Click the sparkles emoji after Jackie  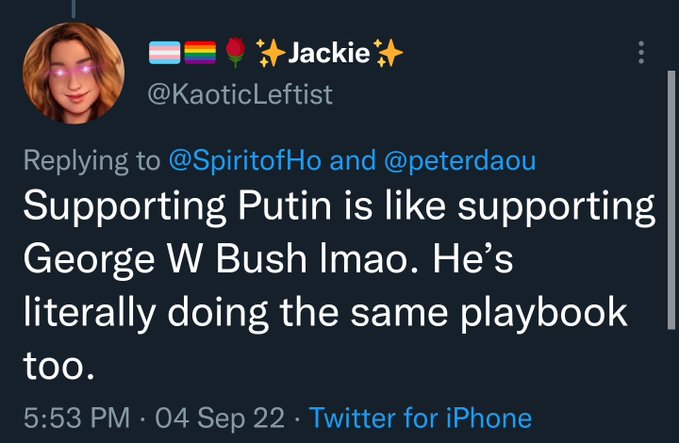[387, 54]
